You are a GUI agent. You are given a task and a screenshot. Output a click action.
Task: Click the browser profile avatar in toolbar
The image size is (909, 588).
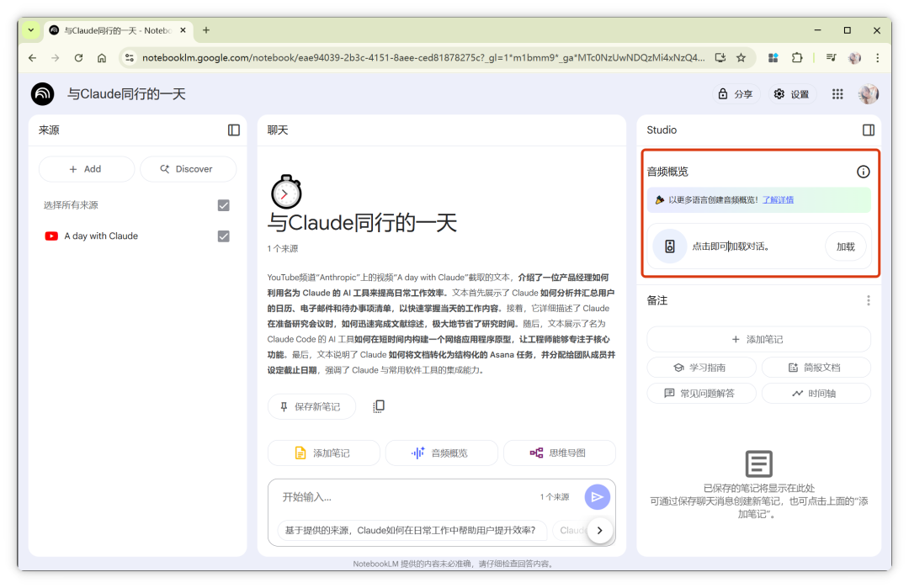[854, 57]
